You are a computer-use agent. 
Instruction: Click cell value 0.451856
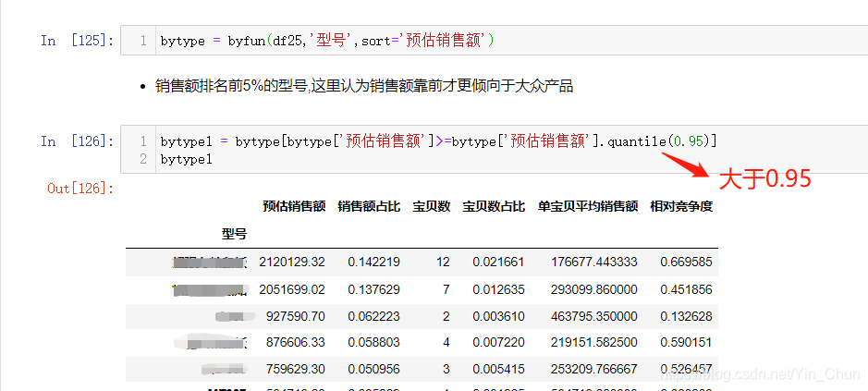[x=687, y=289]
